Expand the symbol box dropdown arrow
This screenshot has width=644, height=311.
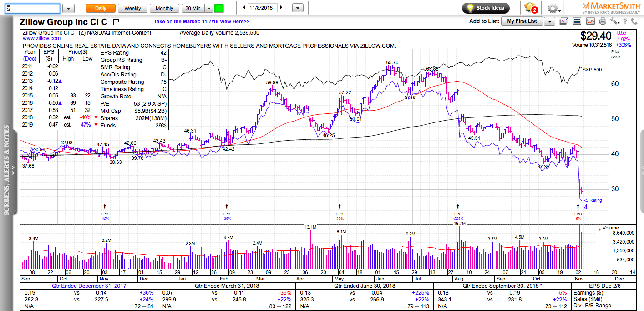68,8
